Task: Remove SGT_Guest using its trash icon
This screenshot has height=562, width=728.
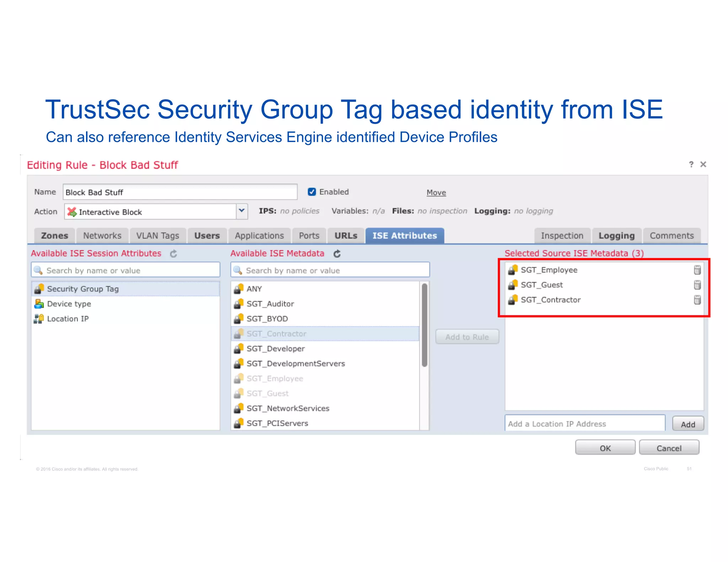Action: (697, 285)
